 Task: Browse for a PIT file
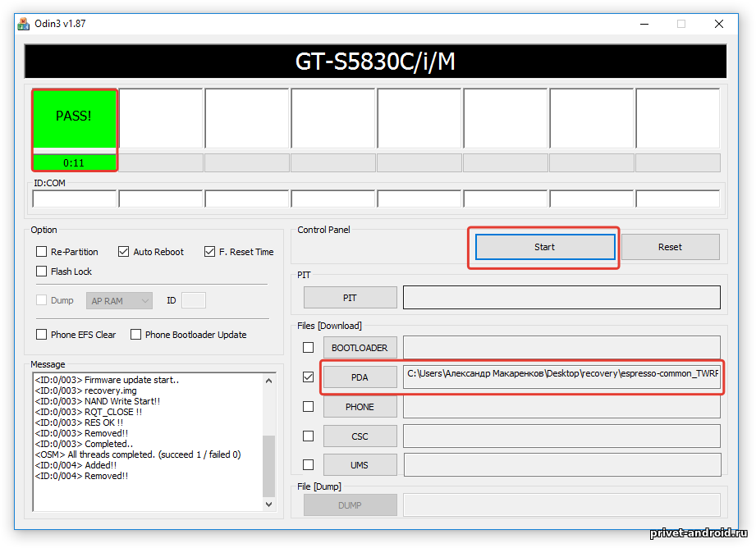coord(350,298)
